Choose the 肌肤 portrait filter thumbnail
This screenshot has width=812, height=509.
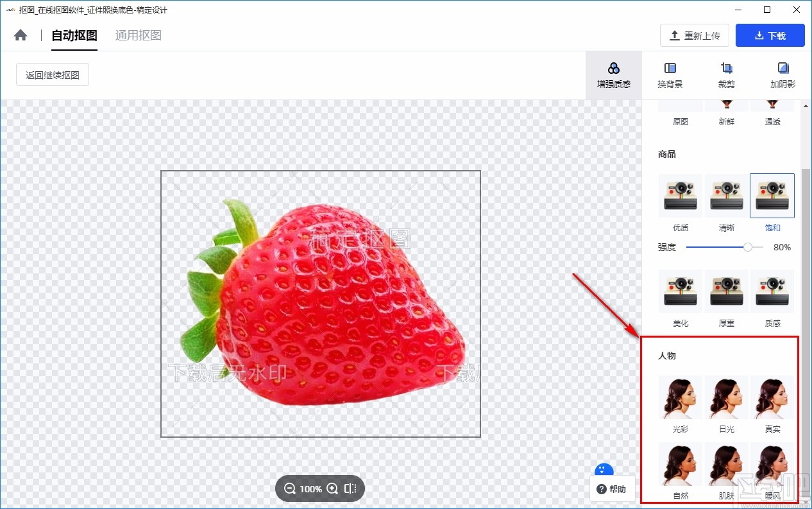click(x=727, y=464)
